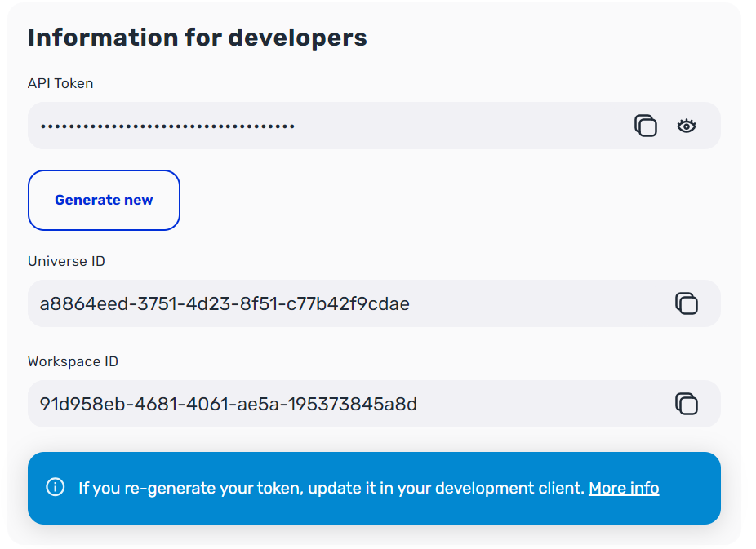Viewport: 756px width, 549px height.
Task: Copy the API Token to clipboard
Action: [645, 126]
